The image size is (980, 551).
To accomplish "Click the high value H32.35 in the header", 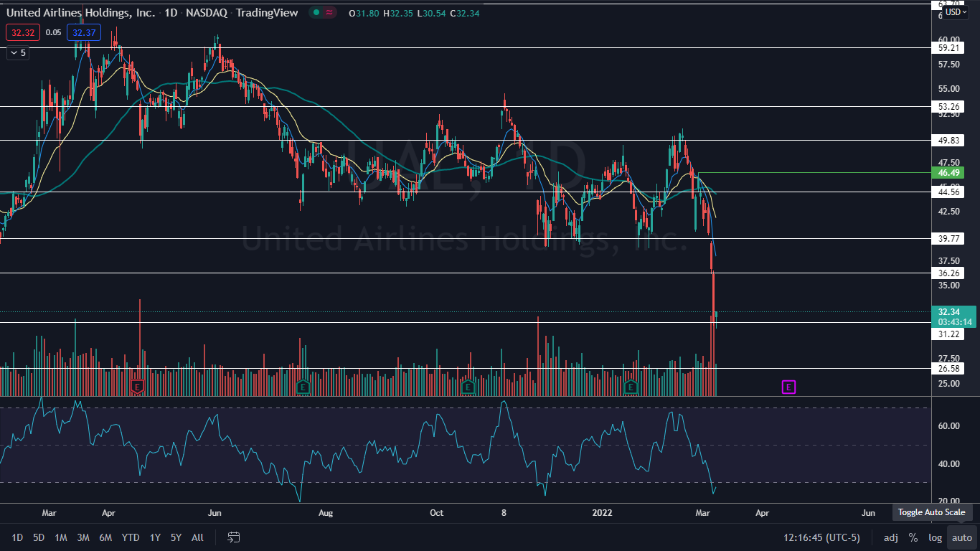I will [400, 13].
